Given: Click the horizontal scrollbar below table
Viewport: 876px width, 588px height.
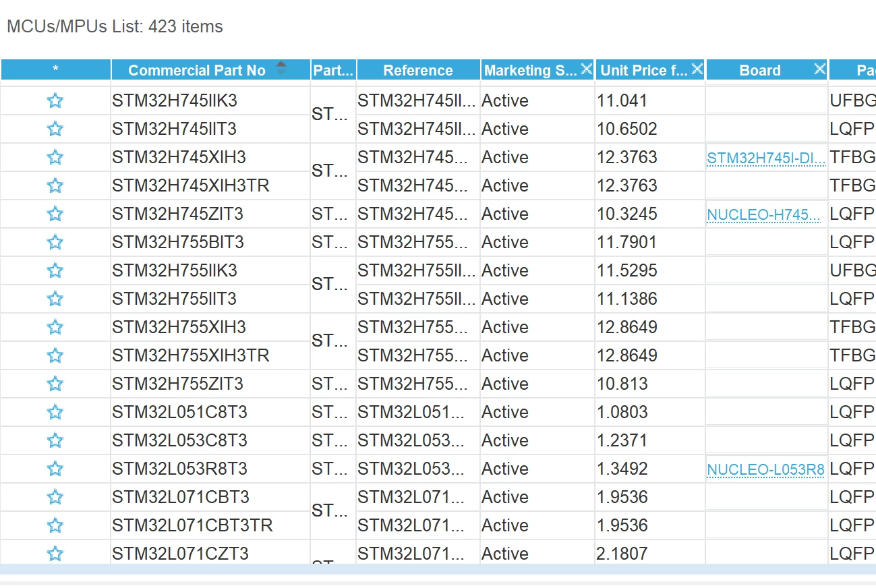Looking at the screenshot, I should click(x=438, y=570).
